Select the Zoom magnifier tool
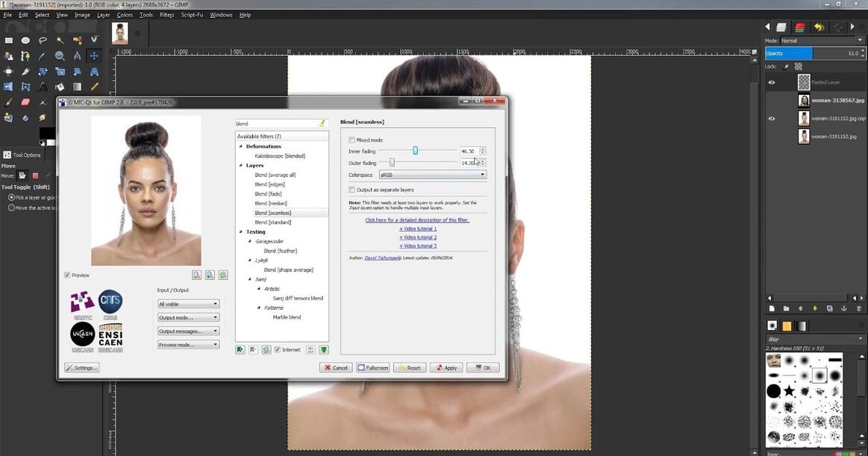This screenshot has width=868, height=456. coord(60,56)
